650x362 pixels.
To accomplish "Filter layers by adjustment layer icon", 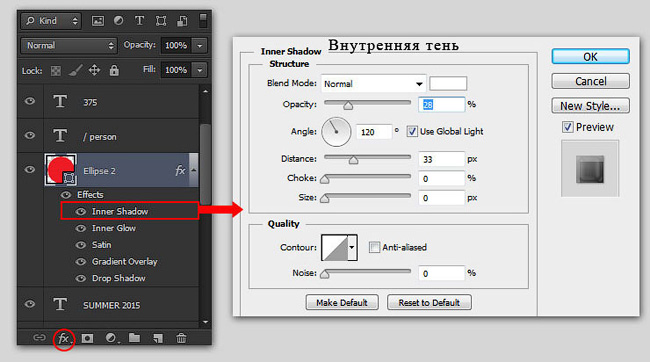I will click(x=119, y=21).
